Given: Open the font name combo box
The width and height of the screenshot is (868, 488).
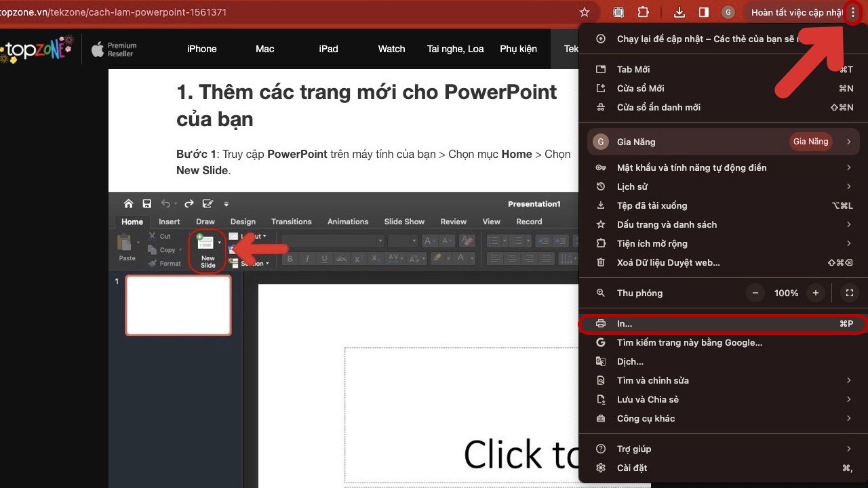Looking at the screenshot, I should 333,241.
